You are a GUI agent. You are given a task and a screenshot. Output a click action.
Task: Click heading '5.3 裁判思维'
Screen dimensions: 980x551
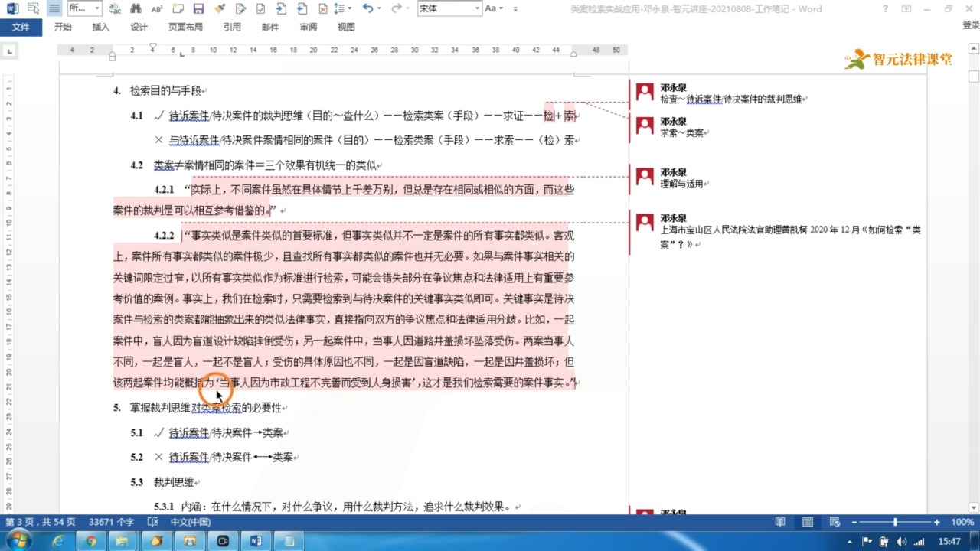(165, 482)
